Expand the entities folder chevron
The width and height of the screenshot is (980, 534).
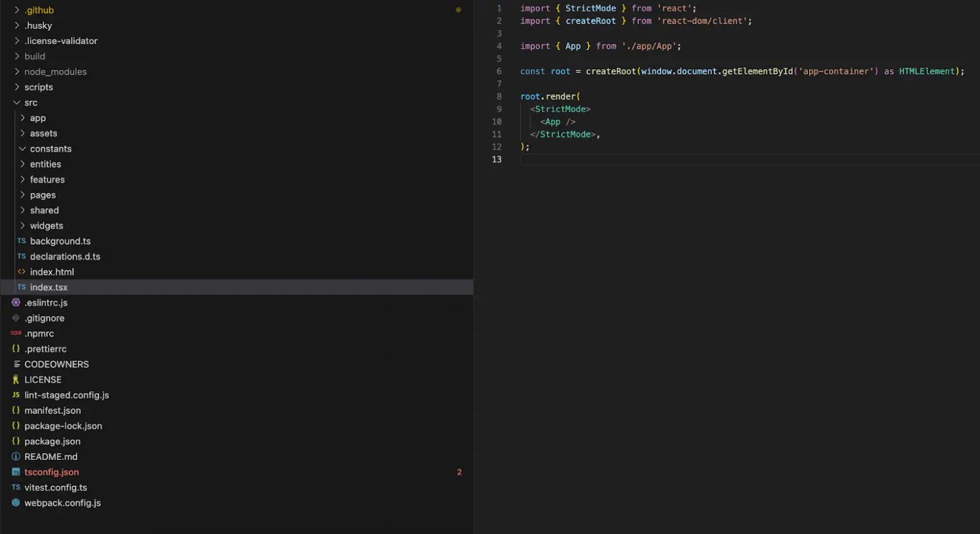tap(23, 164)
